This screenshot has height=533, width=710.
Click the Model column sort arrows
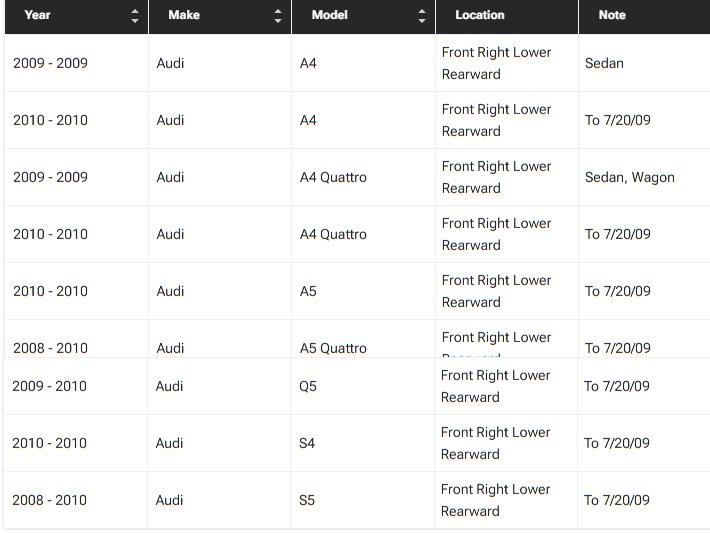click(422, 16)
